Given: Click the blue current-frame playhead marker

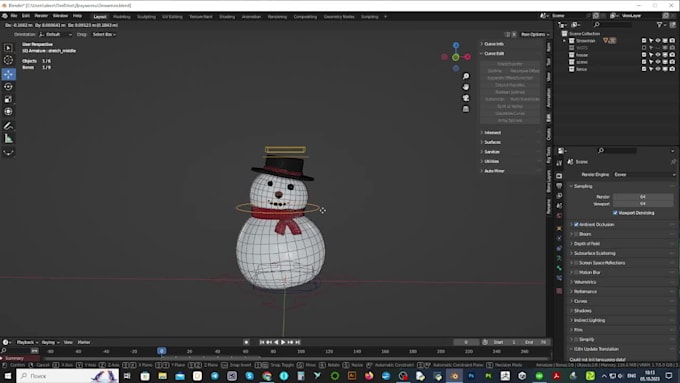Looking at the screenshot, I should coord(162,351).
